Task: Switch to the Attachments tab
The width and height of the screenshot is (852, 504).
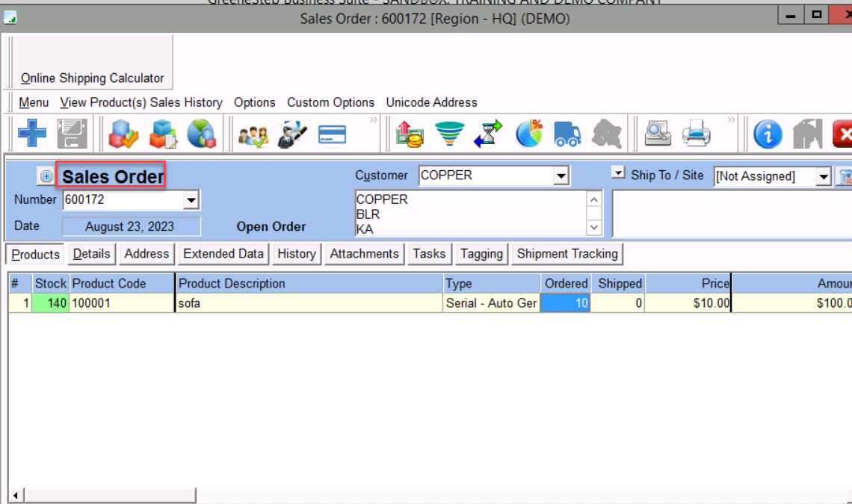Action: (x=364, y=254)
